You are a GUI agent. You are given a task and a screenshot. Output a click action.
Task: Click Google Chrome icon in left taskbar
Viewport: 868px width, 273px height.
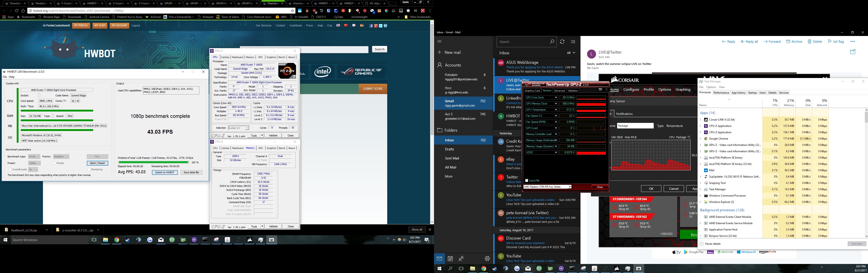click(x=117, y=240)
